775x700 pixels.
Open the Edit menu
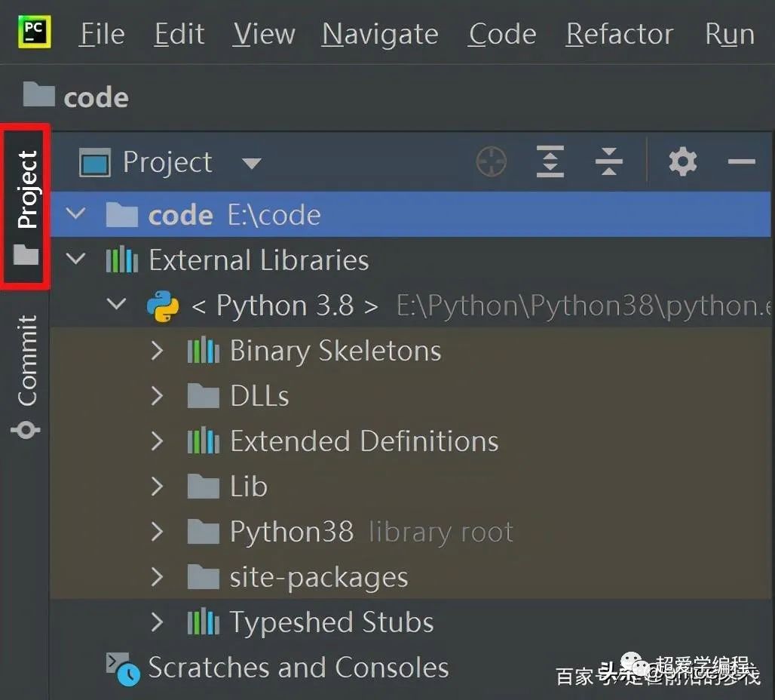[179, 34]
